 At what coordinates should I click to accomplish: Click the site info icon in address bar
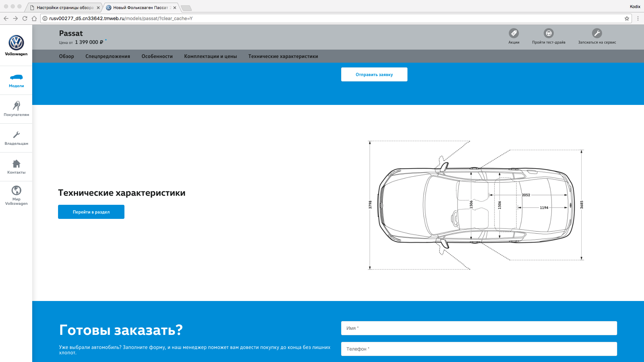point(45,18)
